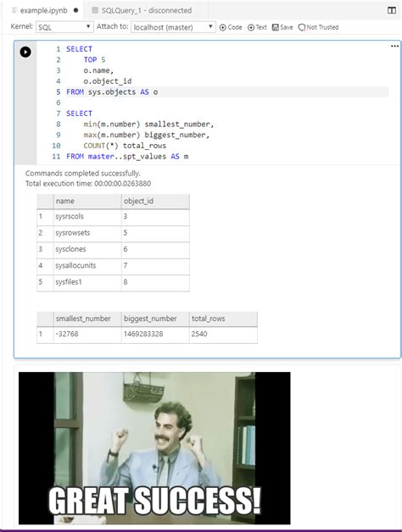
Task: Click the 'biggest_number' column header
Action: [155, 319]
